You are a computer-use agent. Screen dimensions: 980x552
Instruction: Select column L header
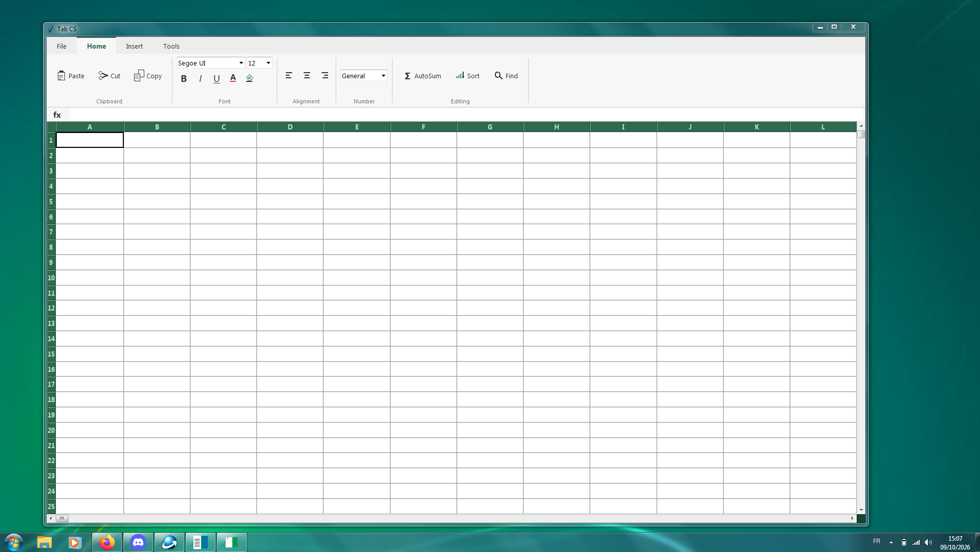(x=823, y=127)
